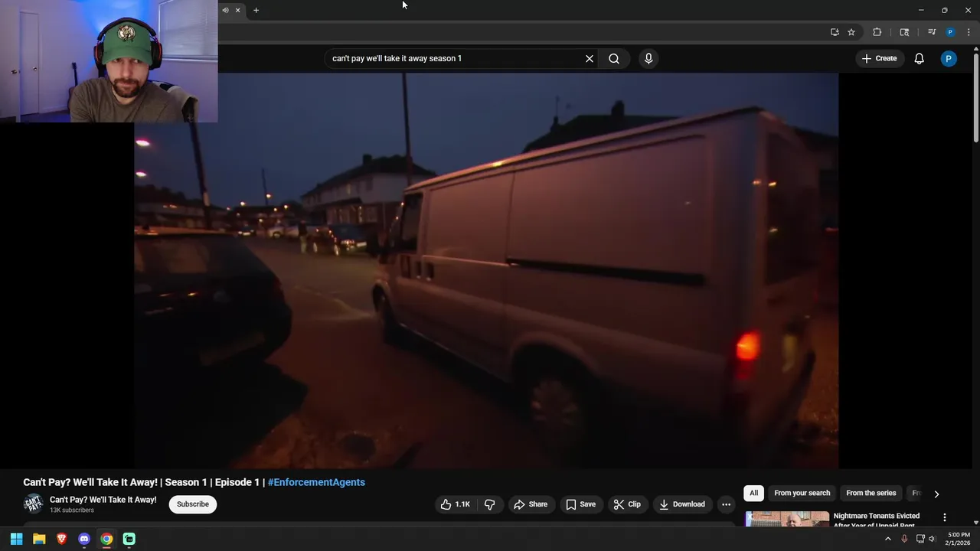
Task: Share this video
Action: click(x=531, y=504)
